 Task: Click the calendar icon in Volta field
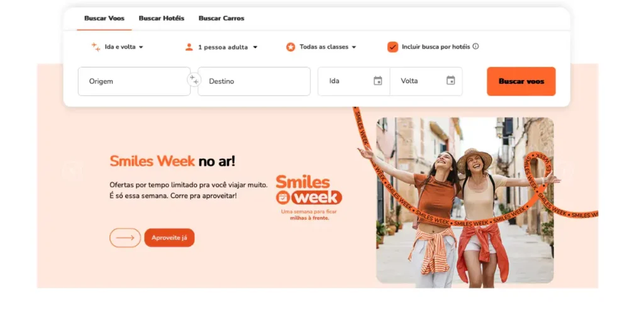click(x=450, y=81)
